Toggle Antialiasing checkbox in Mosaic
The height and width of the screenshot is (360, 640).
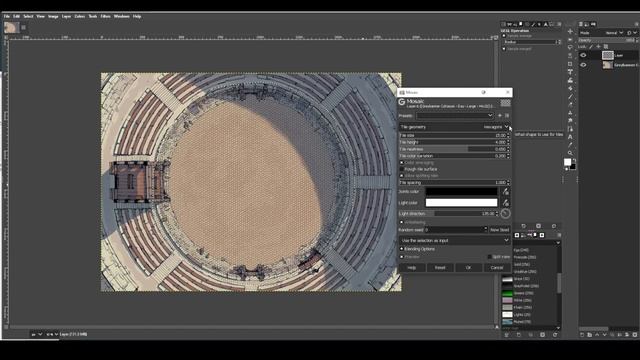pyautogui.click(x=402, y=222)
